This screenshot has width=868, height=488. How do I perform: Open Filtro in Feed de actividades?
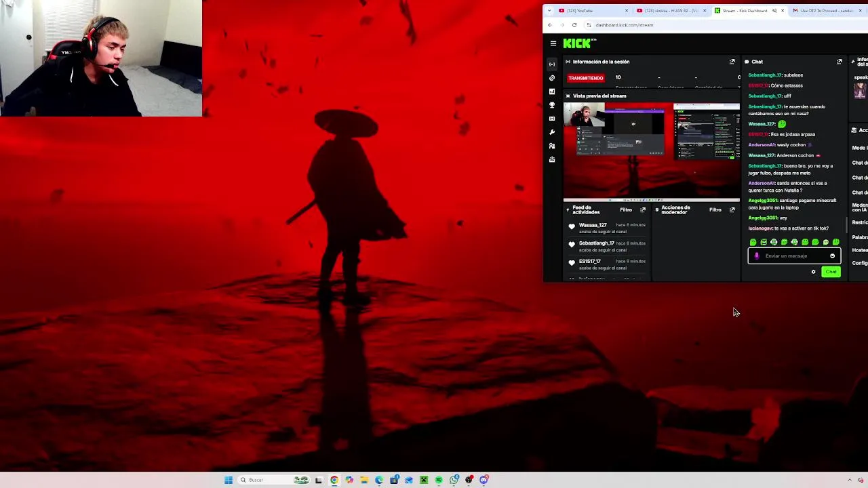[626, 210]
